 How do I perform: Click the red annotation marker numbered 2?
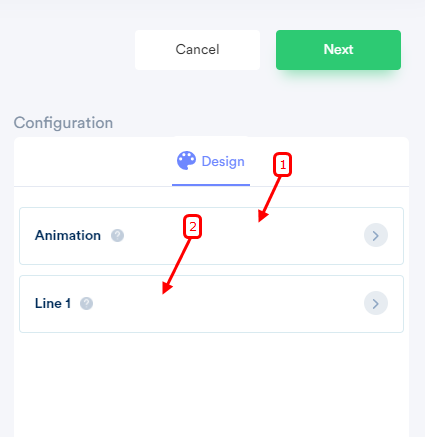click(x=192, y=227)
